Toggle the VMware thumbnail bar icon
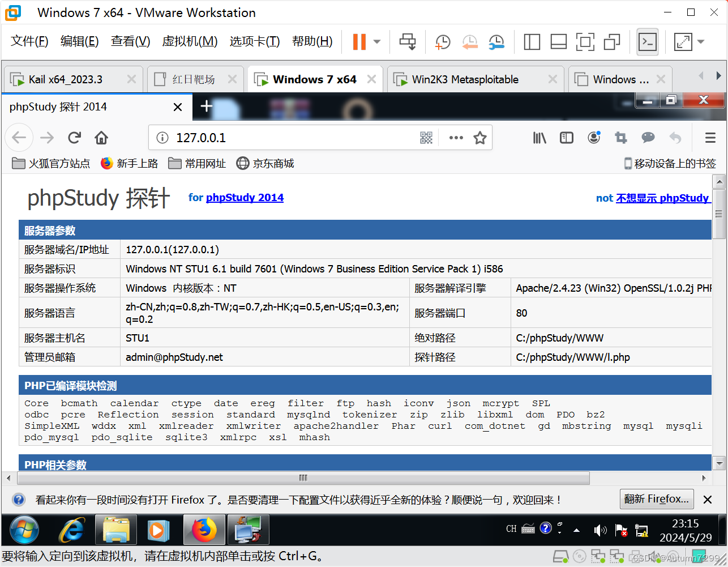Image resolution: width=728 pixels, height=567 pixels. pyautogui.click(x=559, y=41)
